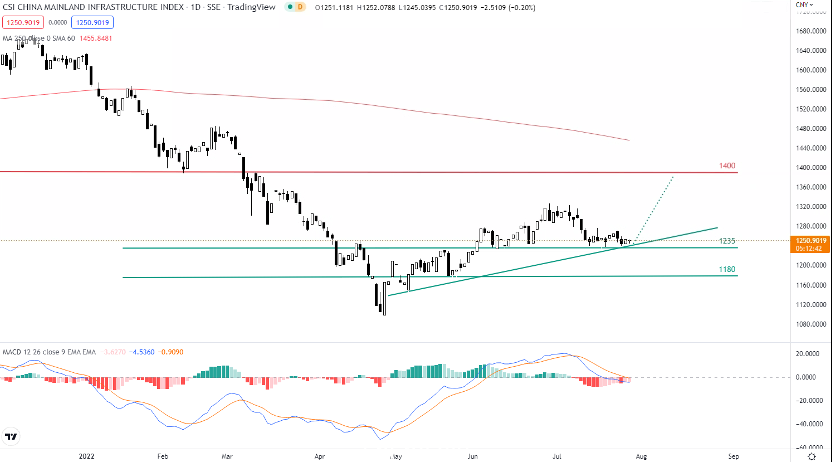Click the orange signal value -0.9090
Viewport: 832px width, 462px height.
pos(172,352)
